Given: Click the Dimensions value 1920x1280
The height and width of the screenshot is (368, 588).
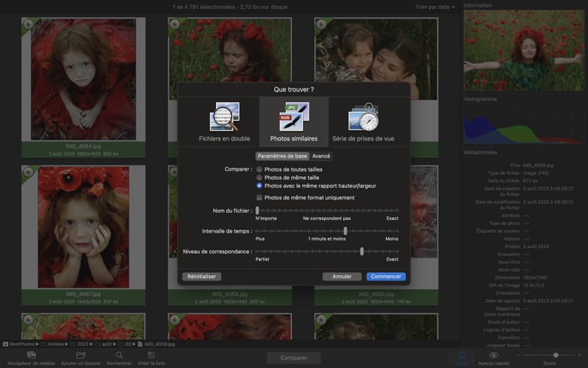Looking at the screenshot, I should point(535,277).
